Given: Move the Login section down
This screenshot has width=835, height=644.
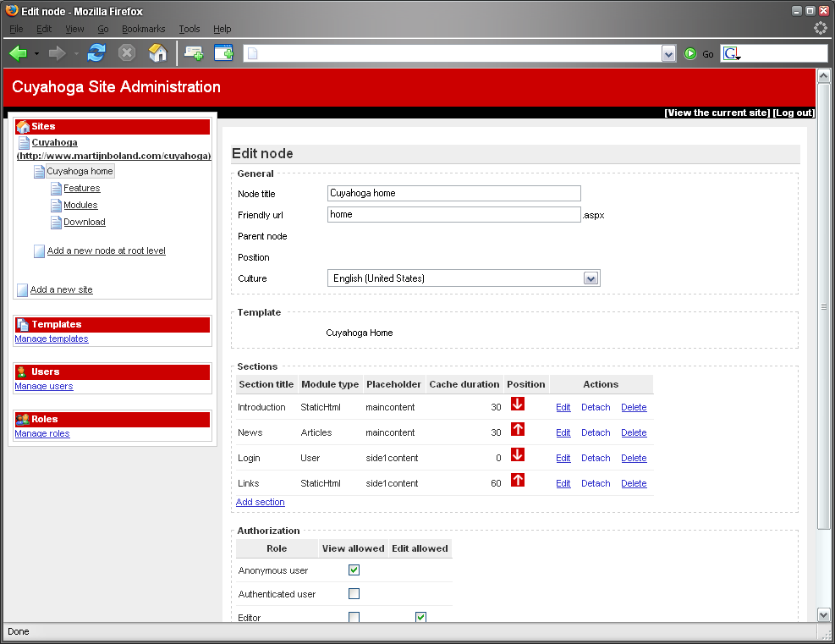Looking at the screenshot, I should pyautogui.click(x=518, y=454).
